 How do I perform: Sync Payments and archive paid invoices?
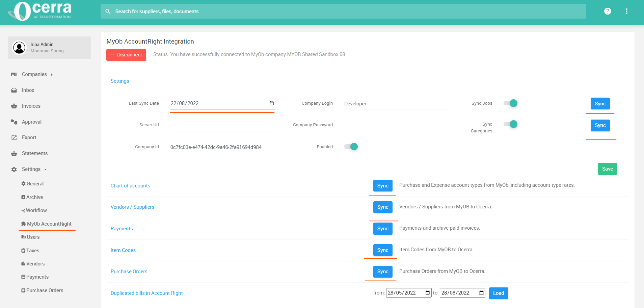click(x=383, y=229)
